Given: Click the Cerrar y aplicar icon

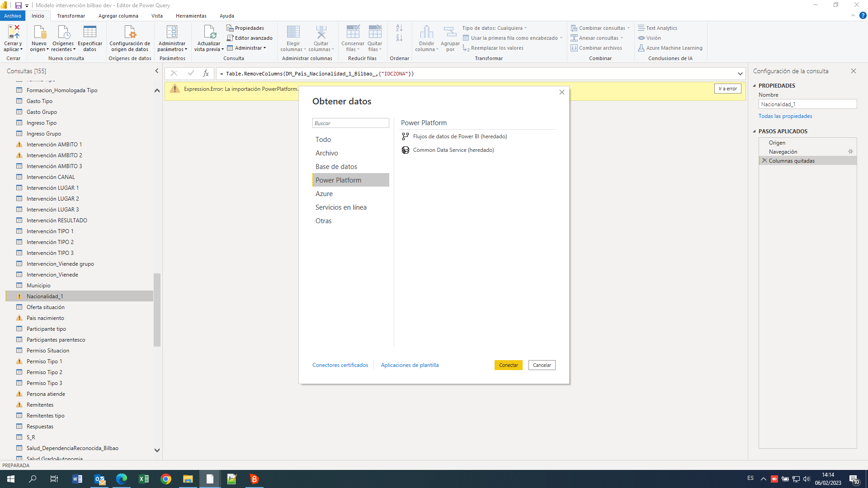Looking at the screenshot, I should coord(14,32).
